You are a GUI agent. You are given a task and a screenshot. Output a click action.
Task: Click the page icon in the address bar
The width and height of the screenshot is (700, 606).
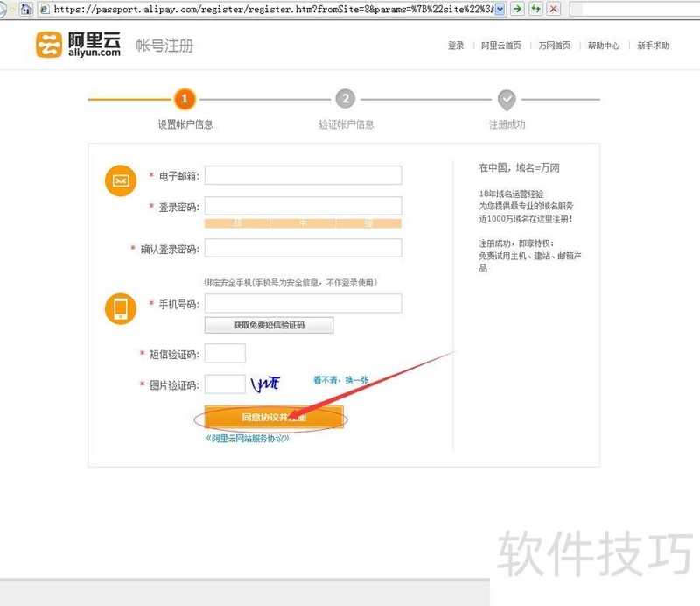(x=45, y=9)
